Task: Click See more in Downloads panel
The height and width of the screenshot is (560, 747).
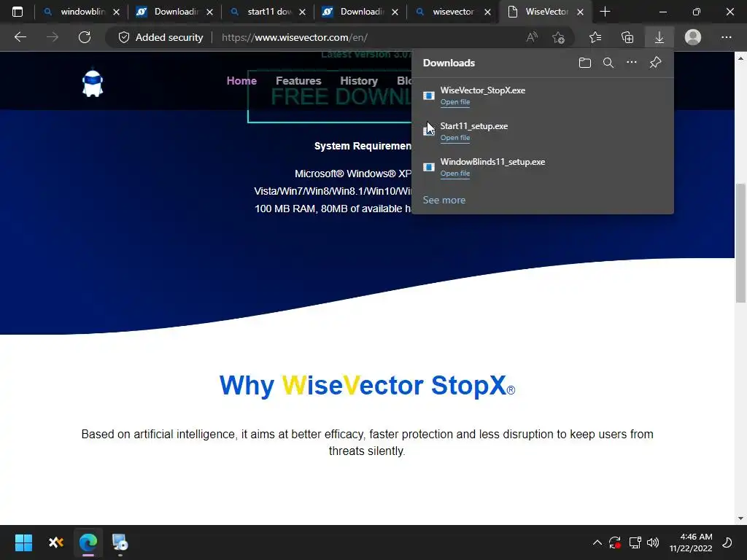Action: pos(444,200)
